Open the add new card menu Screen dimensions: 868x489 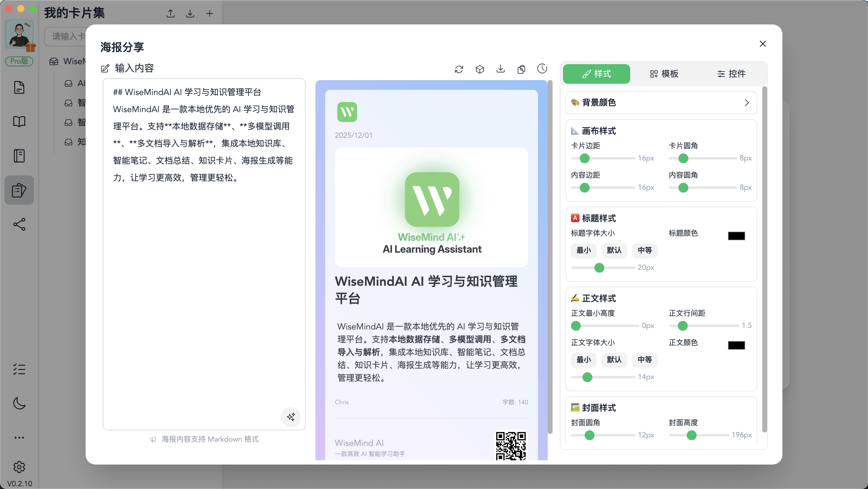pyautogui.click(x=209, y=13)
